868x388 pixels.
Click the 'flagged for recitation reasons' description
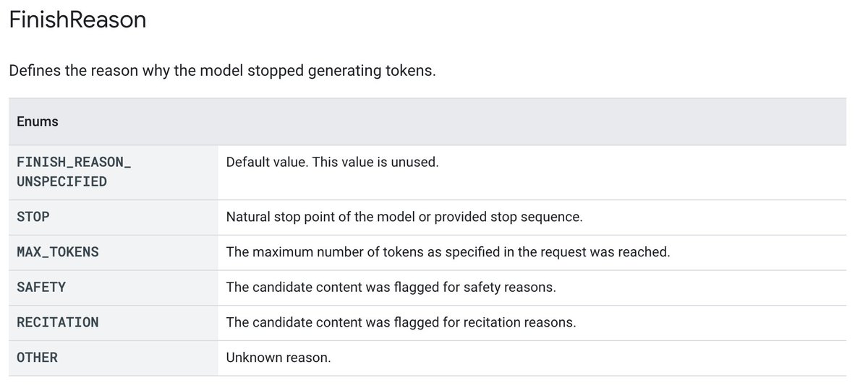click(401, 322)
